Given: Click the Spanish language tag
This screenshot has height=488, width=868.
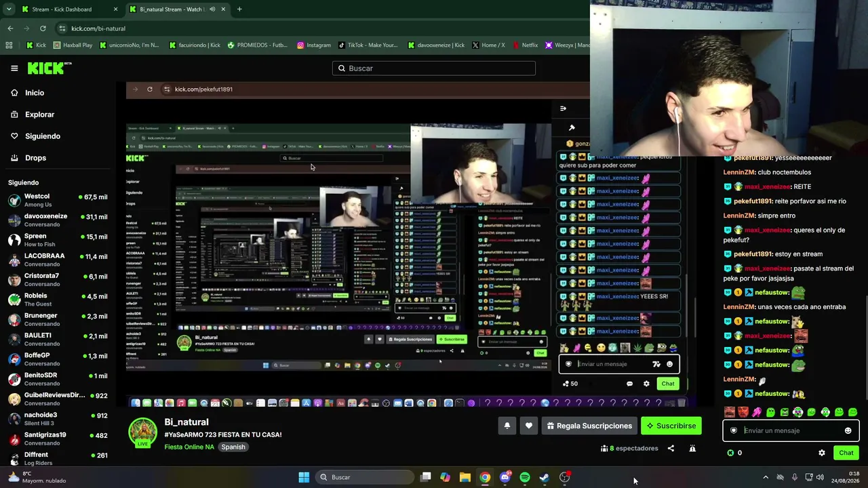Looking at the screenshot, I should point(233,447).
